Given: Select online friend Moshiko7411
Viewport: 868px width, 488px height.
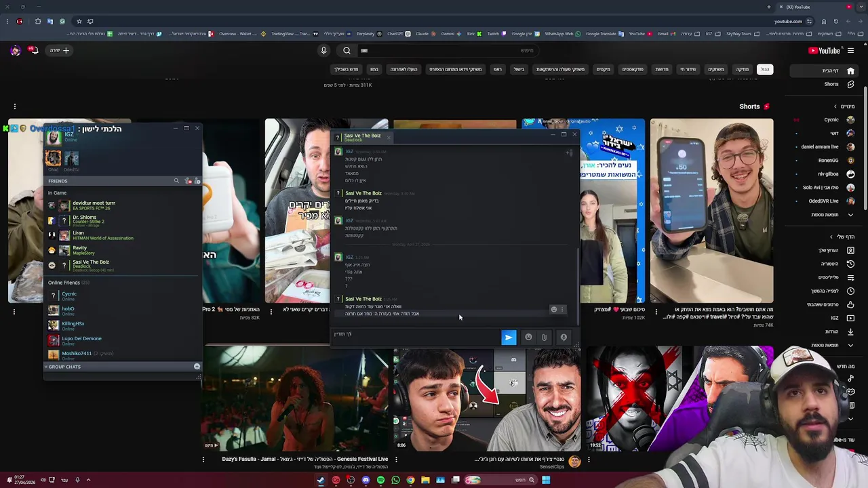Looking at the screenshot, I should point(122,355).
